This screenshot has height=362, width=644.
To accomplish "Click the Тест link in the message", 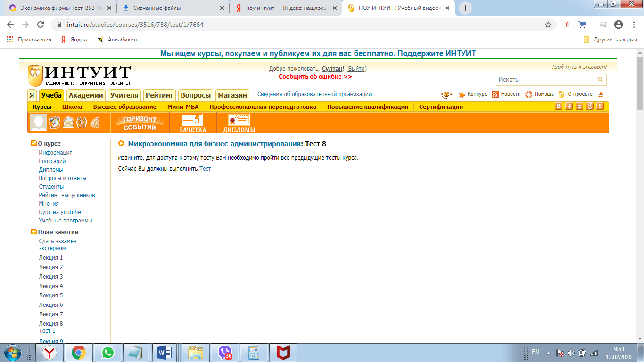I will tap(205, 169).
